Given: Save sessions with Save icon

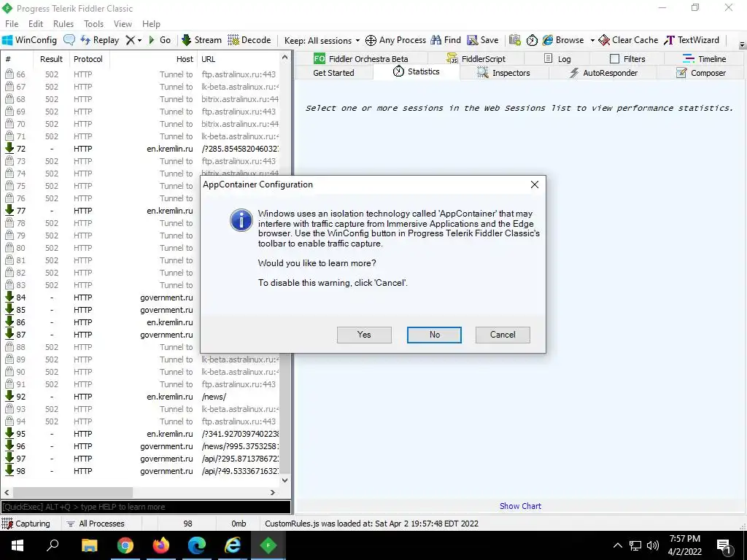Looking at the screenshot, I should (483, 40).
